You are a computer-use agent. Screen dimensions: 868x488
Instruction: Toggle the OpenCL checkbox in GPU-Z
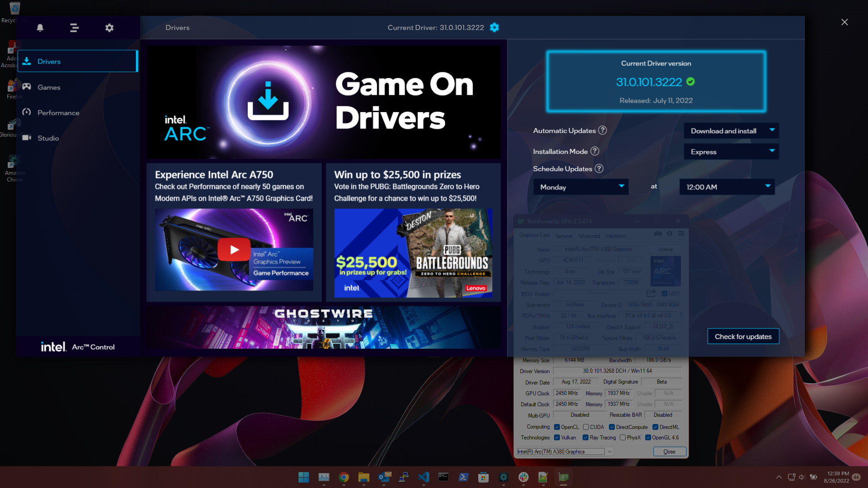[x=557, y=427]
